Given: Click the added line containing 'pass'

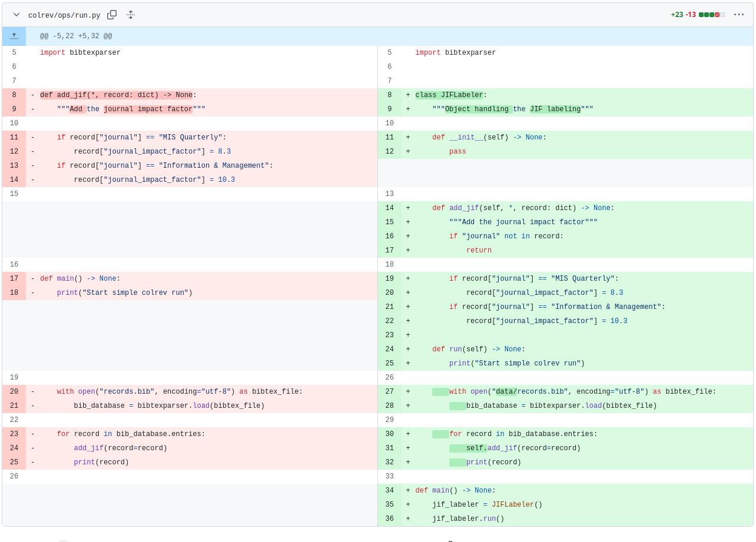Looking at the screenshot, I should (x=457, y=152).
